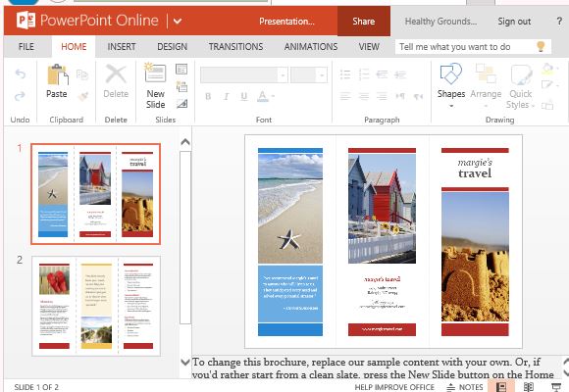This screenshot has height=392, width=569.
Task: Open the Healthy Grounds account link
Action: coord(440,22)
